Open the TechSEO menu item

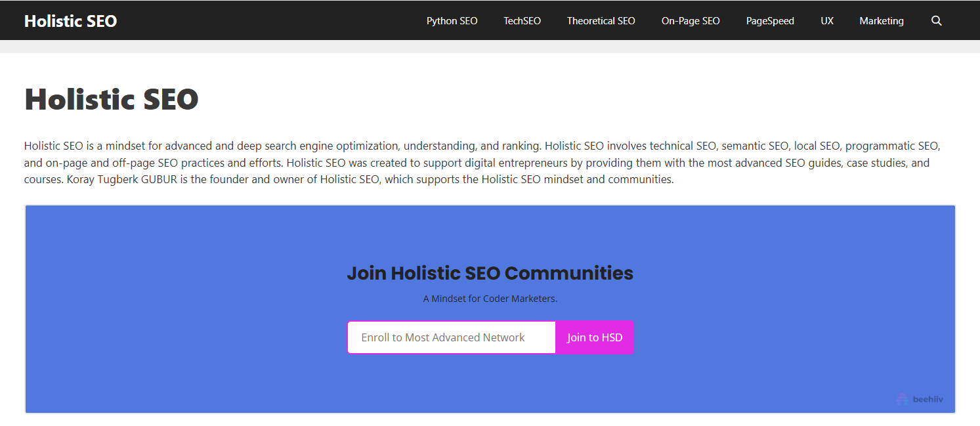[522, 20]
